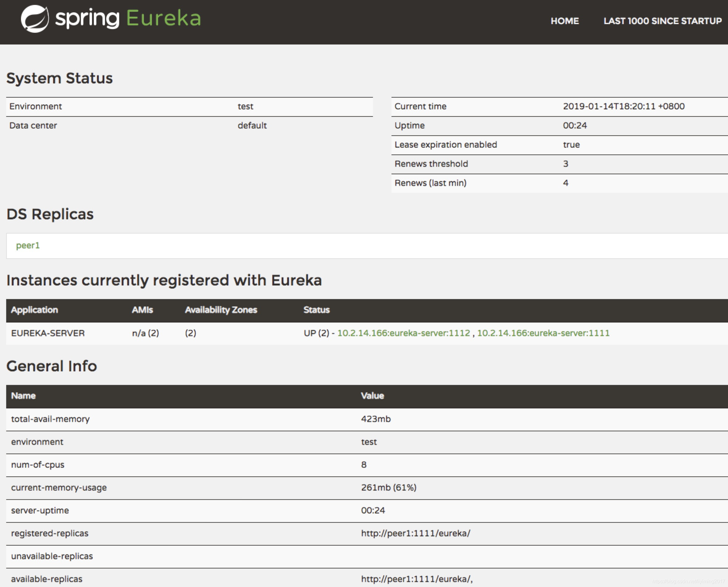Click the available-replicas row name
This screenshot has width=728, height=587.
[x=47, y=579]
